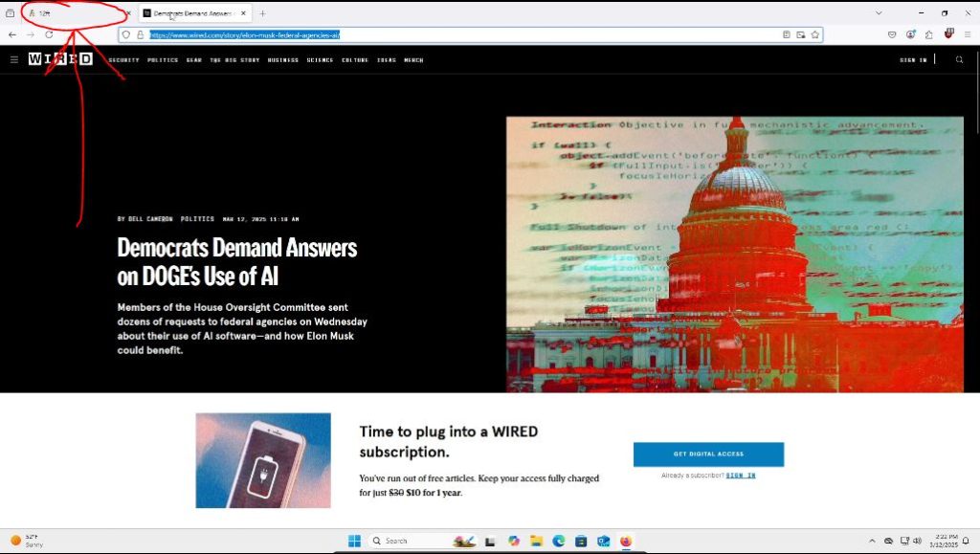Open the Pocket save icon in toolbar
The height and width of the screenshot is (554, 980).
click(x=892, y=35)
